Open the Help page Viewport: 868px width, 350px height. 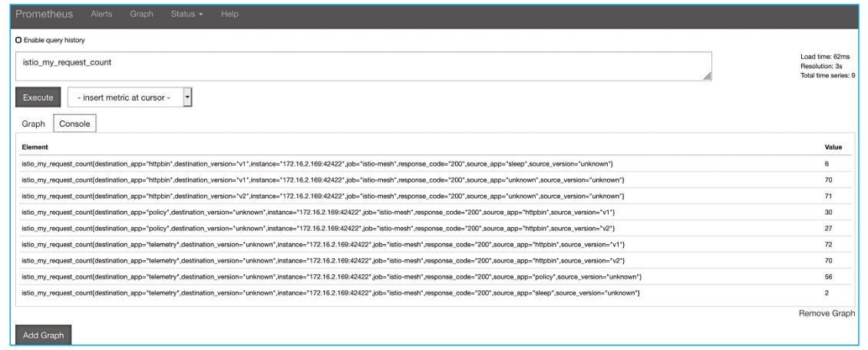click(x=229, y=15)
